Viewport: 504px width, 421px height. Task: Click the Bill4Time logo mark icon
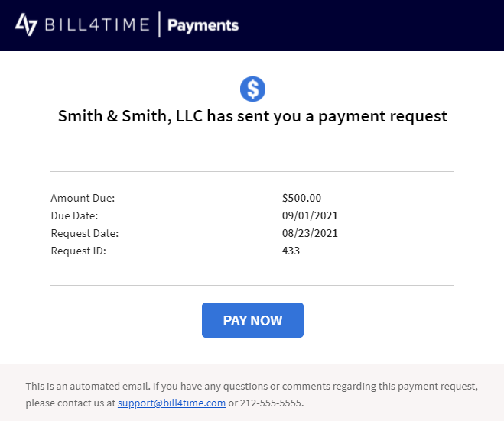click(26, 24)
